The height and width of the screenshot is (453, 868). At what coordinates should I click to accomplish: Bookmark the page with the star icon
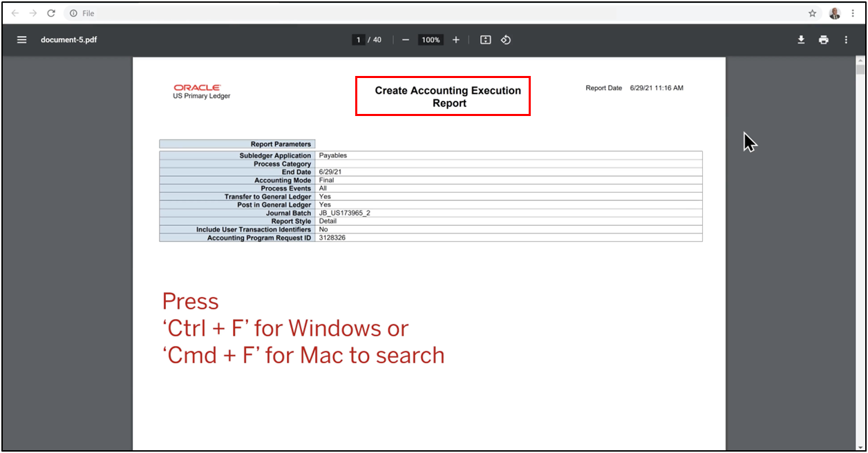coord(812,12)
